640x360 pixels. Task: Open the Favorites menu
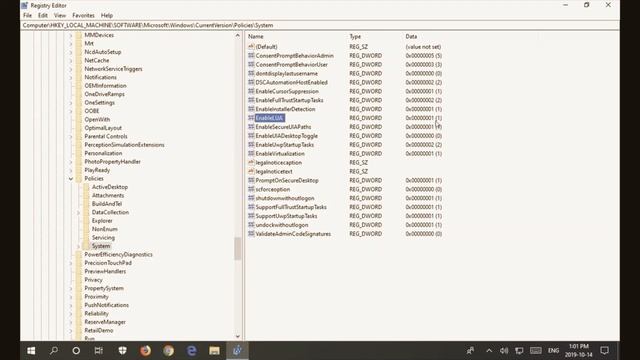[83, 16]
